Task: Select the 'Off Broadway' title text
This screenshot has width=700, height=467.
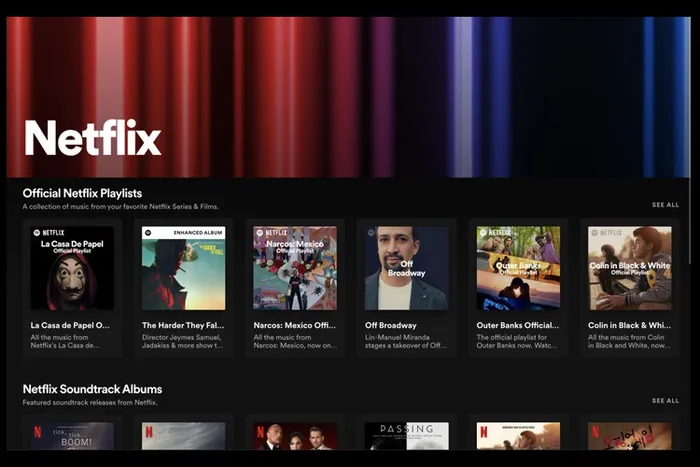Action: pos(391,325)
